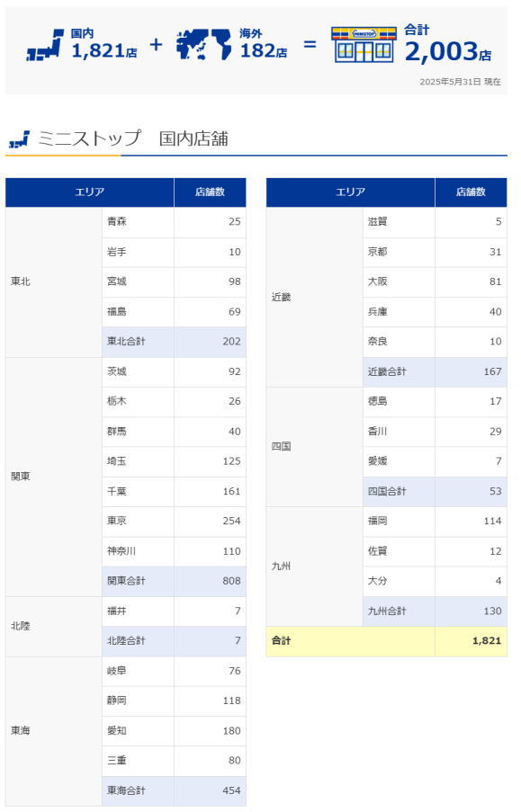Click the 栃木 prefecture row
This screenshot has width=521, height=812.
coord(174,401)
